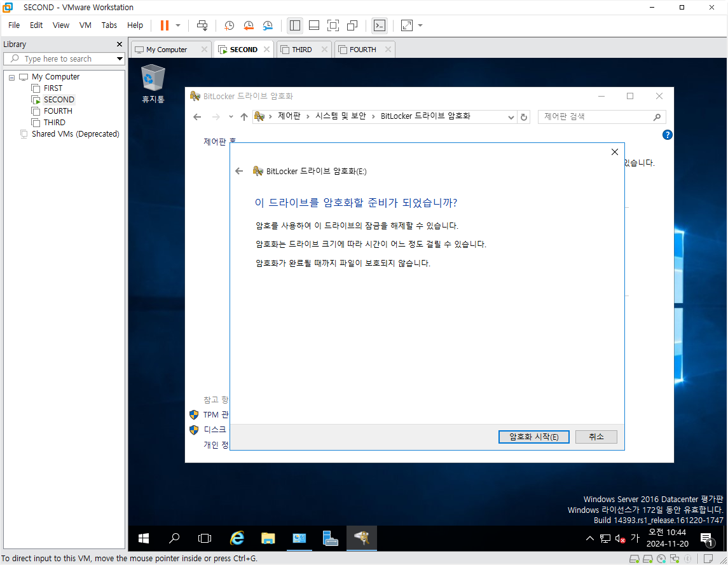
Task: Switch to Unity mode icon
Action: [352, 25]
